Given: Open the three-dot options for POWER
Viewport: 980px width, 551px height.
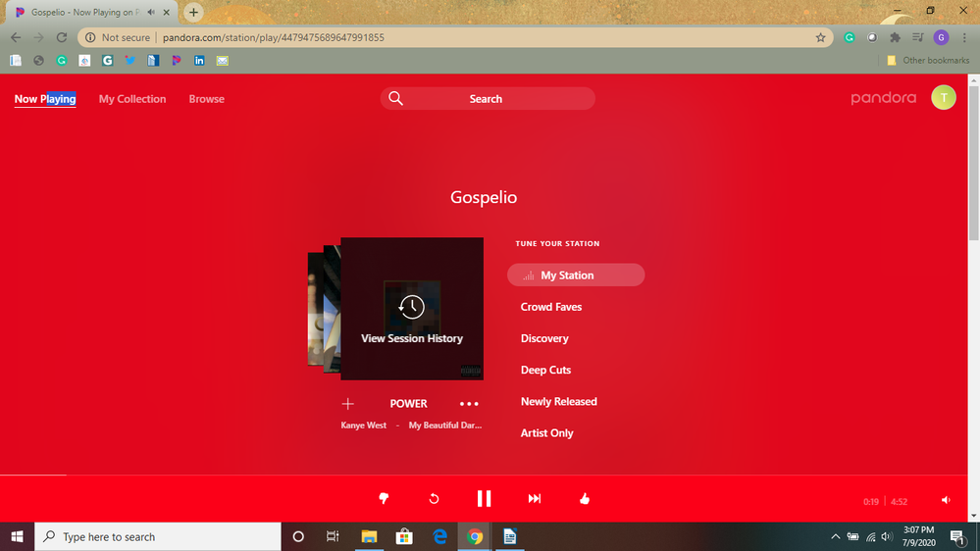Looking at the screenshot, I should coord(469,404).
